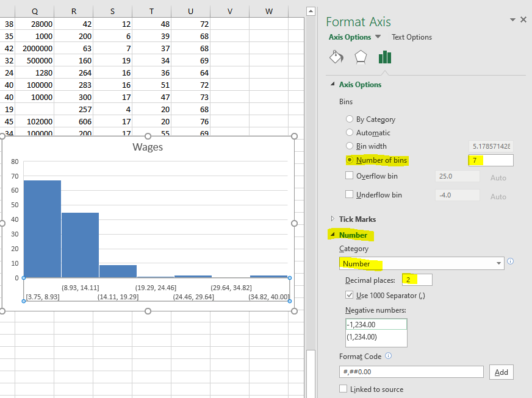This screenshot has height=398, width=532.
Task: Select the By Category radio button
Action: coord(350,119)
